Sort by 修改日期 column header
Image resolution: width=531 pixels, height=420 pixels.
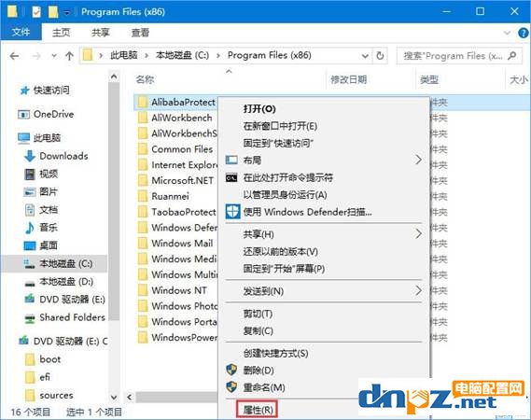tap(349, 80)
